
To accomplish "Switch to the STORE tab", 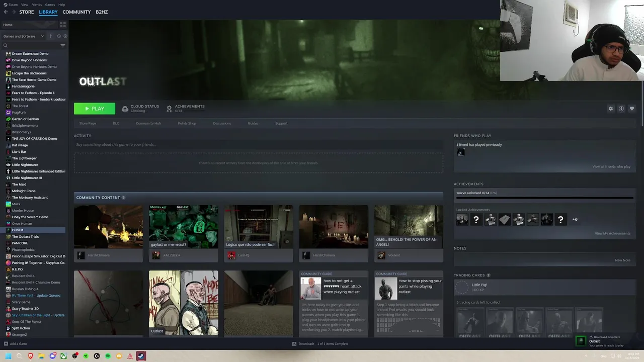I will [x=27, y=12].
